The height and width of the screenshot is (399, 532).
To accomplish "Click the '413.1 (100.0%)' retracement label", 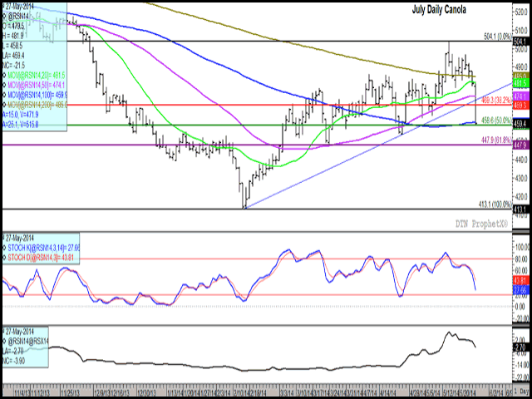I will pyautogui.click(x=495, y=204).
